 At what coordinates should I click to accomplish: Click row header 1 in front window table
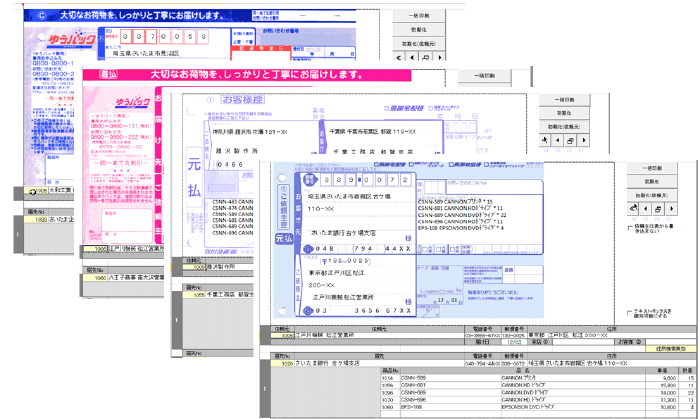[265, 389]
